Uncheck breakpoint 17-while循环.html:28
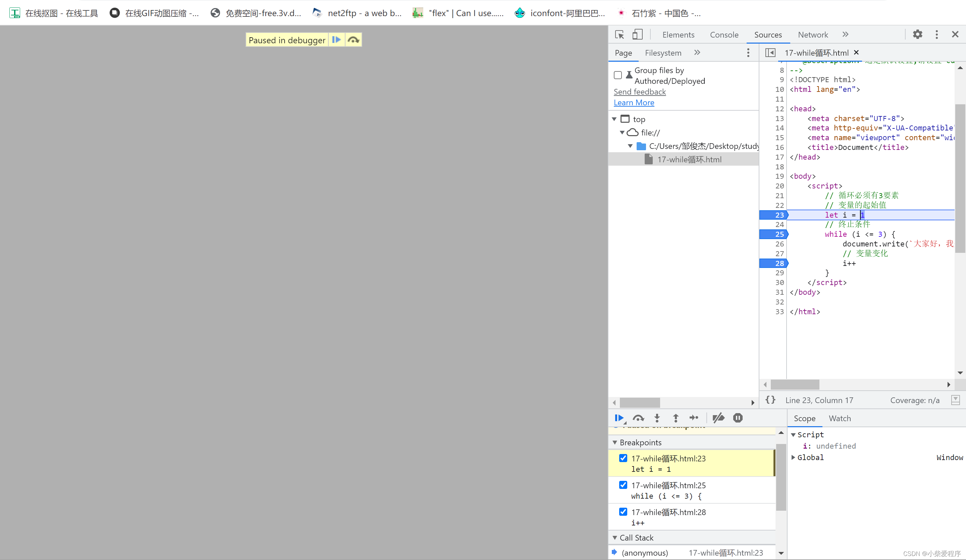The image size is (966, 560). pos(623,512)
